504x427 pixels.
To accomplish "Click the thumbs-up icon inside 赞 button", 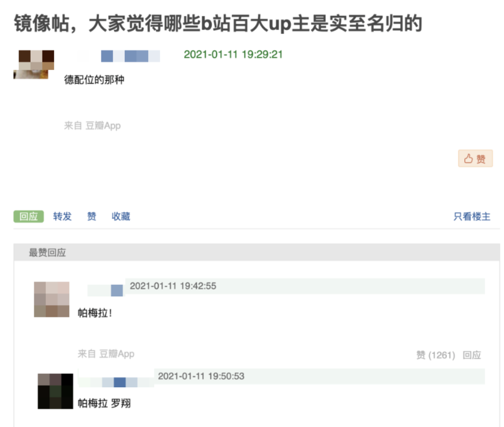I will [468, 158].
